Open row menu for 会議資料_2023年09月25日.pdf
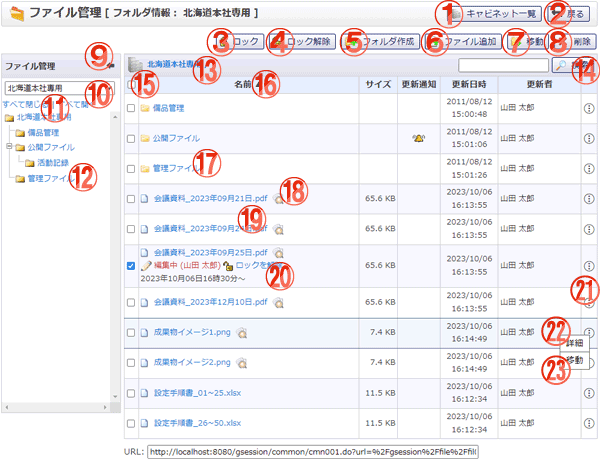 click(589, 266)
